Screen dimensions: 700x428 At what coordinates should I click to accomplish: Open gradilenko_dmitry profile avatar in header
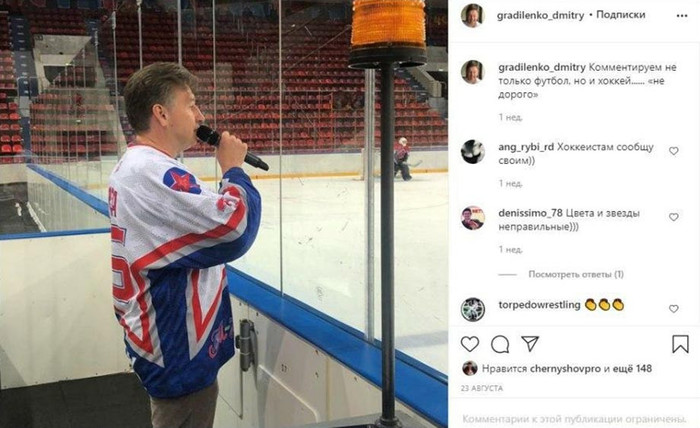coord(472,16)
